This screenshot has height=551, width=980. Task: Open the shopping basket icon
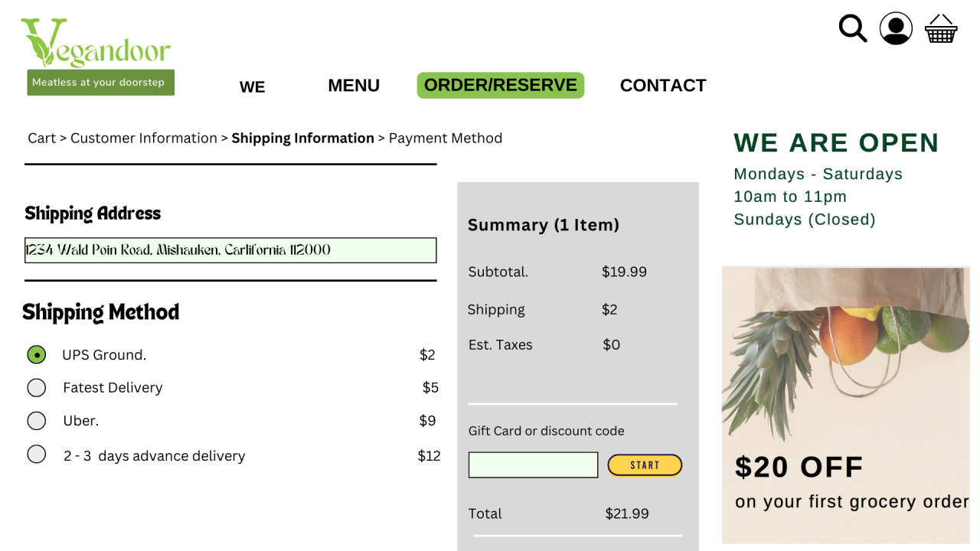click(941, 29)
